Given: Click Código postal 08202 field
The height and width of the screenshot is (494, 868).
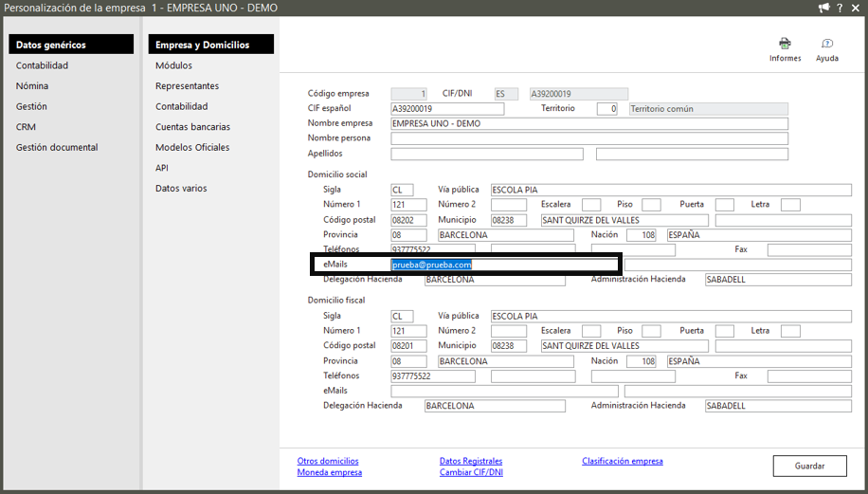Looking at the screenshot, I should coord(409,220).
